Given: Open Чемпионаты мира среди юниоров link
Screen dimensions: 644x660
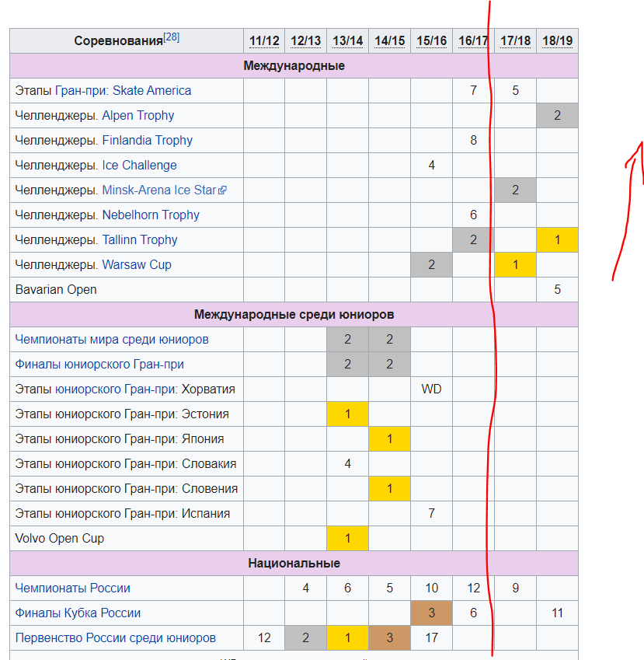Looking at the screenshot, I should point(112,339).
